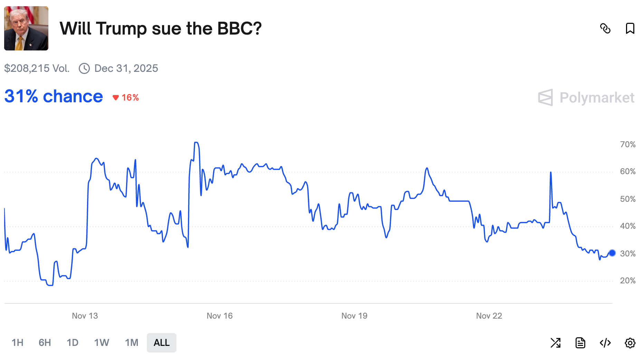Image resolution: width=644 pixels, height=358 pixels.
Task: Select the ALL time range
Action: (x=161, y=343)
